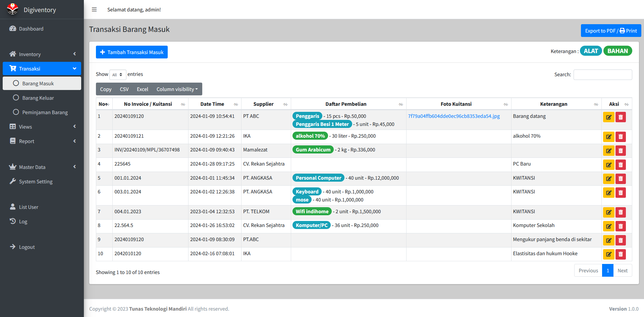Click the green BAHAN legend badge
644x317 pixels.
[x=618, y=51]
